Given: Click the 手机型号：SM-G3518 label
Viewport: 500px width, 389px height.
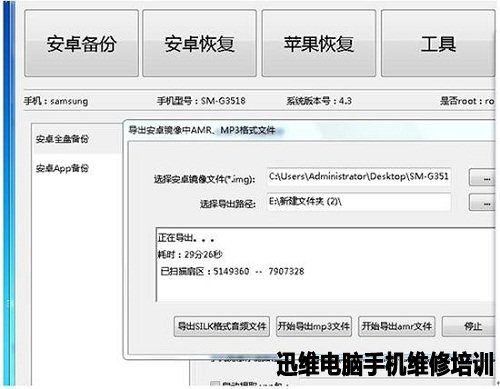Looking at the screenshot, I should pyautogui.click(x=201, y=101).
